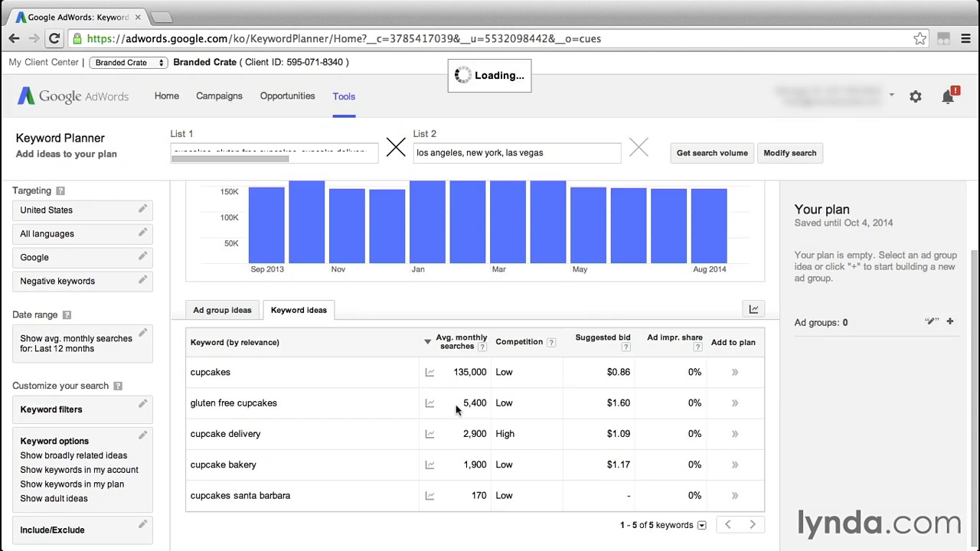The height and width of the screenshot is (551, 980).
Task: Edit All languages targeting
Action: (x=142, y=233)
